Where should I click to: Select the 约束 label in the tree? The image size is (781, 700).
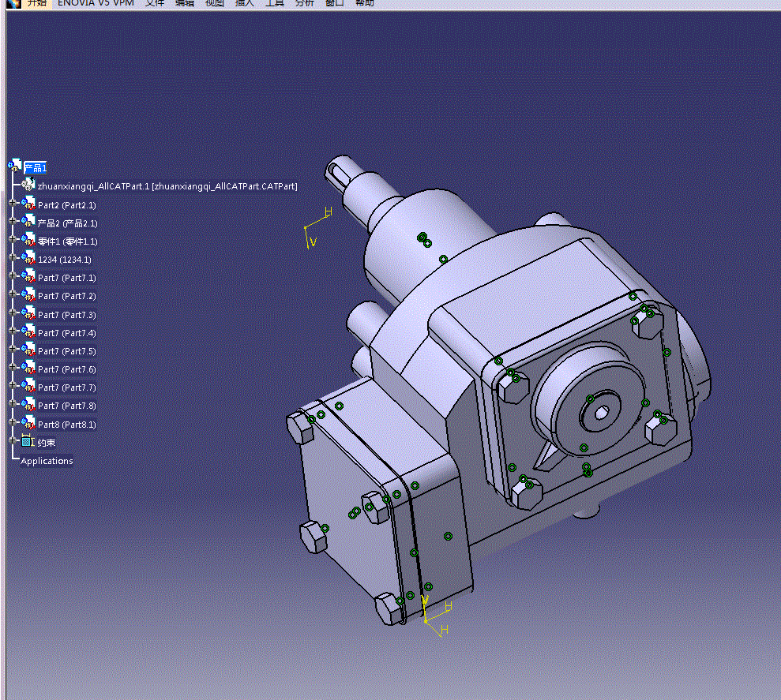[47, 443]
